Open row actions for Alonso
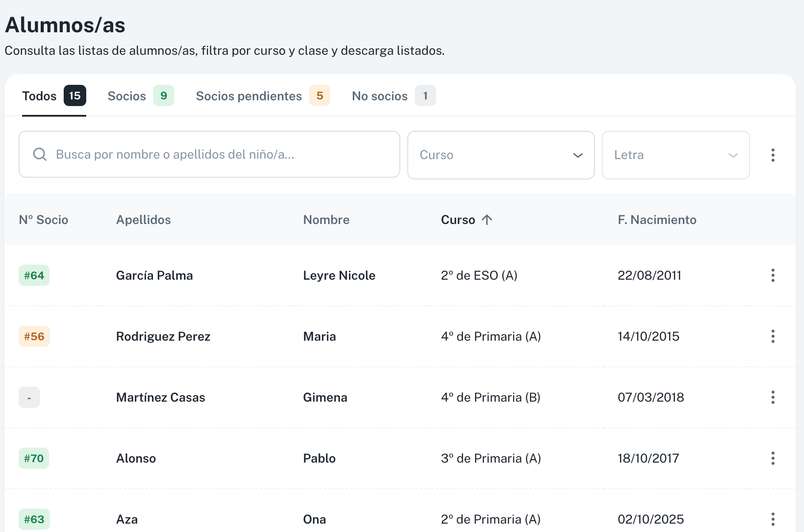 click(773, 458)
